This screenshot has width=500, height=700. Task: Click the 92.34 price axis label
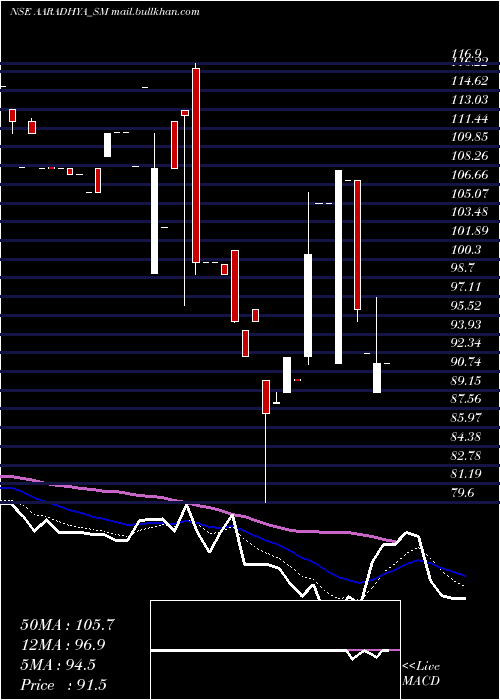(466, 343)
